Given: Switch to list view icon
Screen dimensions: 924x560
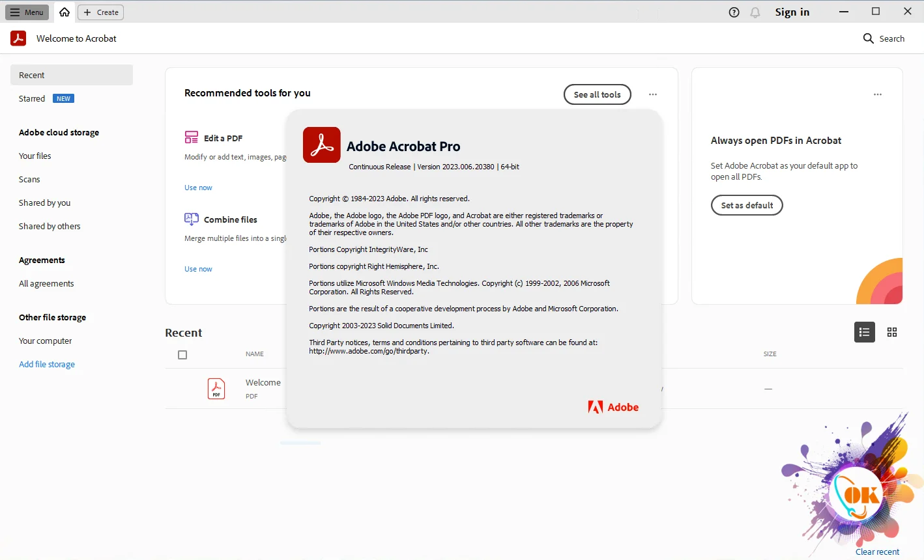Looking at the screenshot, I should coord(864,332).
